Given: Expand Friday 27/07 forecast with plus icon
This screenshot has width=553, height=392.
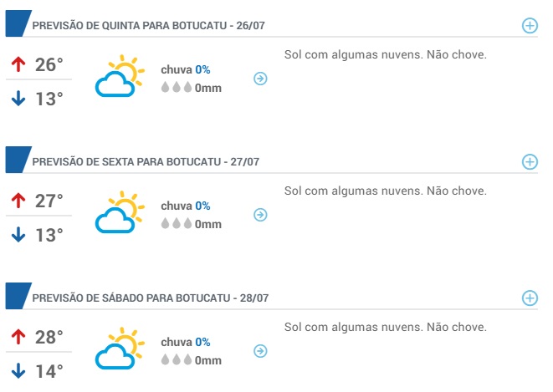Looking at the screenshot, I should (x=530, y=162).
